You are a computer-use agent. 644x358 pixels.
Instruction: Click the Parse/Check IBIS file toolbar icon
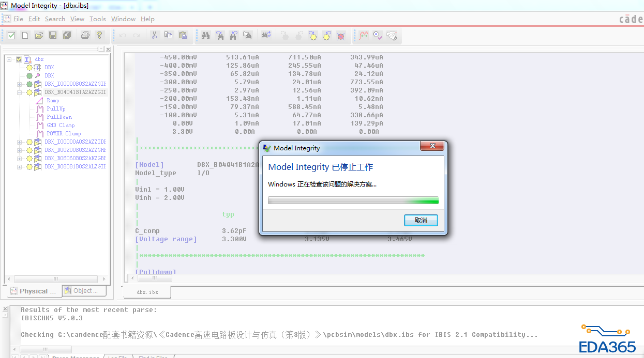tap(11, 36)
